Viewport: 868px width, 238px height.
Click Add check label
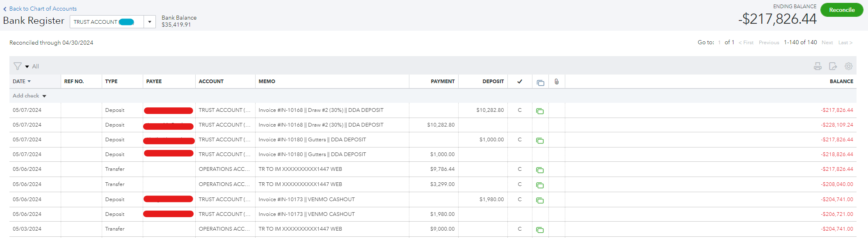click(x=26, y=96)
